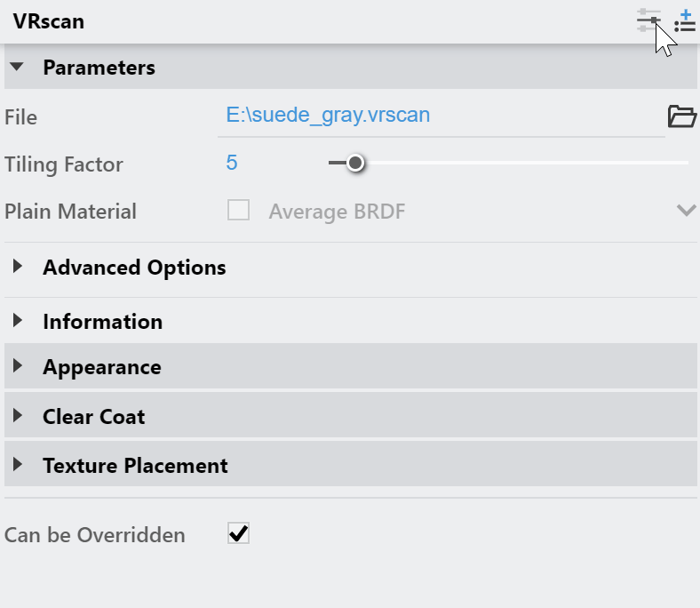Click the Appearance header label

(102, 368)
